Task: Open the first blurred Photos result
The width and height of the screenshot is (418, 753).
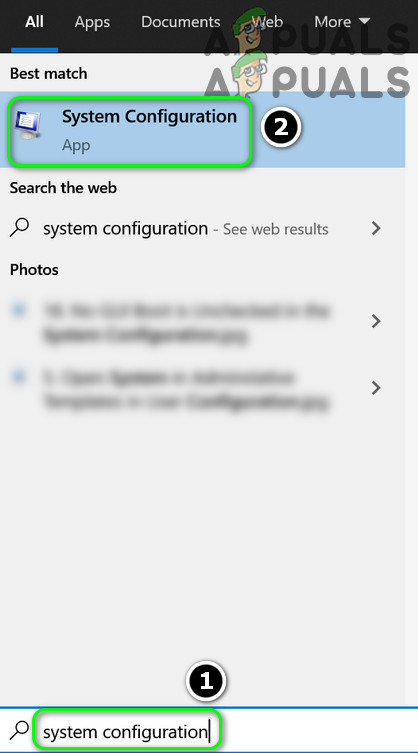Action: (202, 321)
